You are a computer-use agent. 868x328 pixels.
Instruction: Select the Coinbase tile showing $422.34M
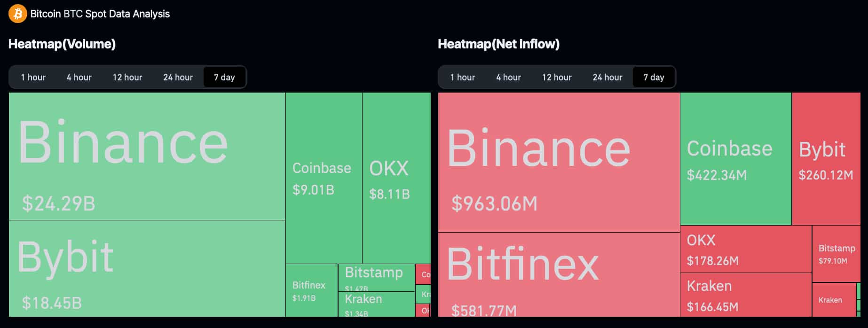[x=734, y=160]
